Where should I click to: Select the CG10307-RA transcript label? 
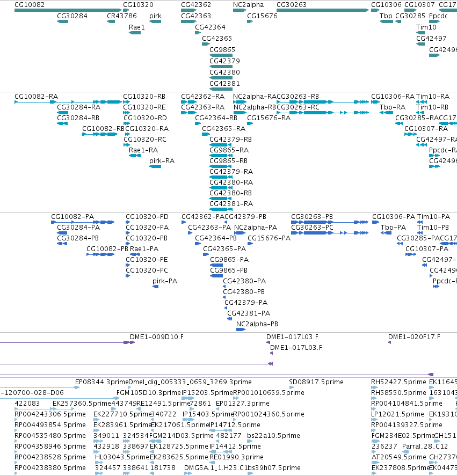click(x=426, y=129)
